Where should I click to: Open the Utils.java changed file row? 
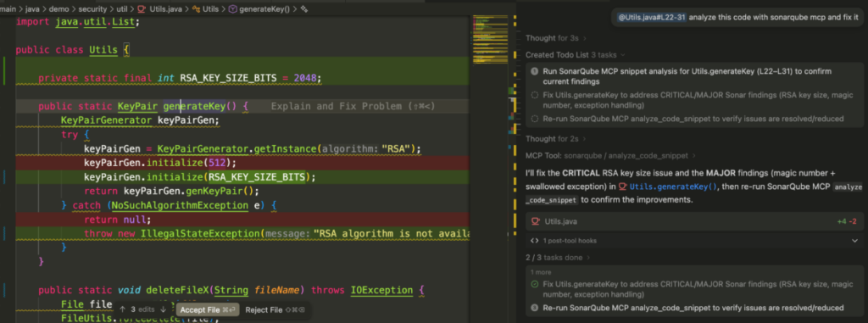coord(693,221)
